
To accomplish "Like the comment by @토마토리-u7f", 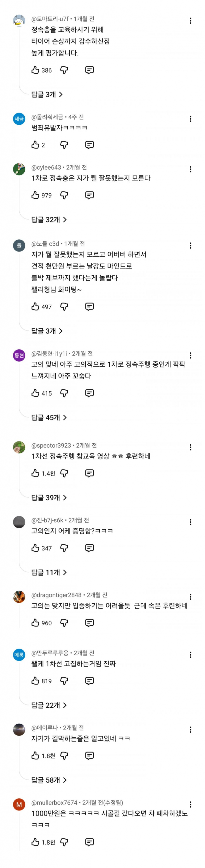I will 35,70.
